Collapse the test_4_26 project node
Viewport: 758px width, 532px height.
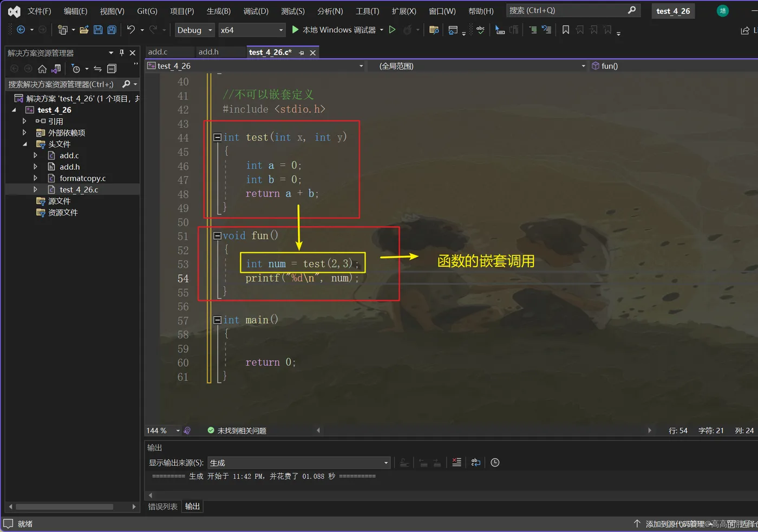click(14, 110)
